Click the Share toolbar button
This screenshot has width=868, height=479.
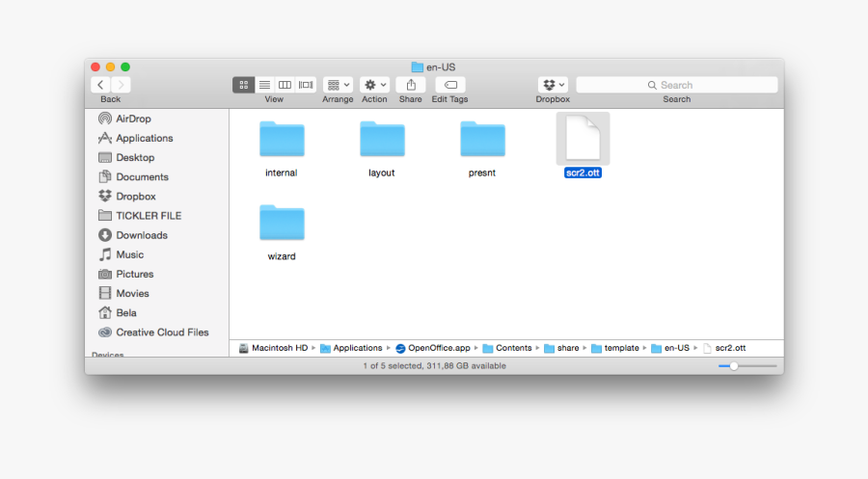(411, 85)
